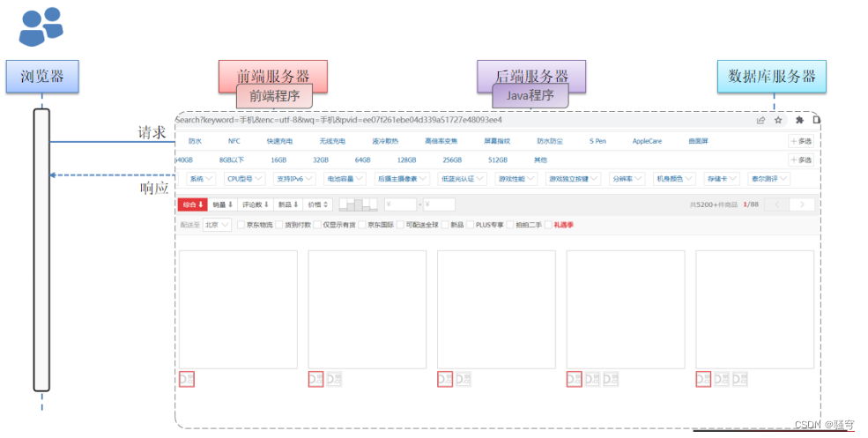The image size is (868, 438).
Task: Click the 快速充电 link
Action: [x=279, y=141]
